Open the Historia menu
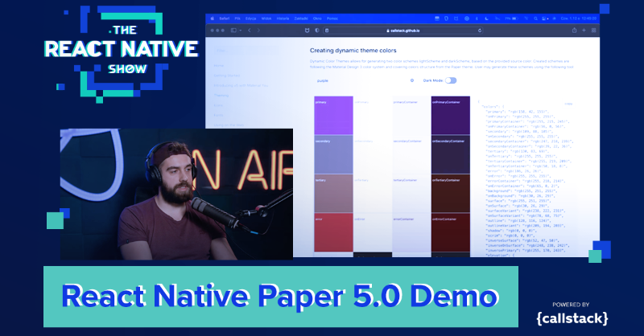The height and width of the screenshot is (336, 644). [x=283, y=18]
